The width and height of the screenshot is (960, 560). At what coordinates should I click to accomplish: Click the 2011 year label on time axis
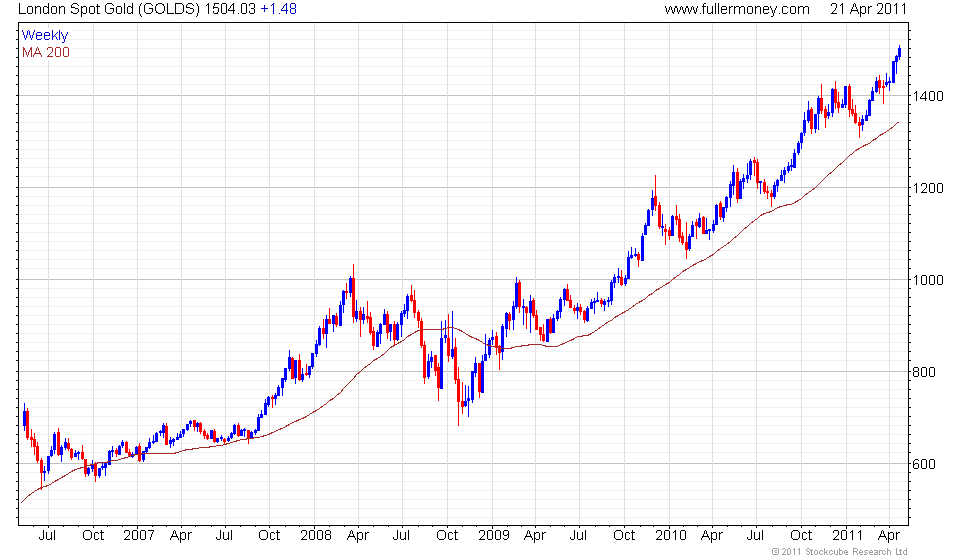click(847, 536)
